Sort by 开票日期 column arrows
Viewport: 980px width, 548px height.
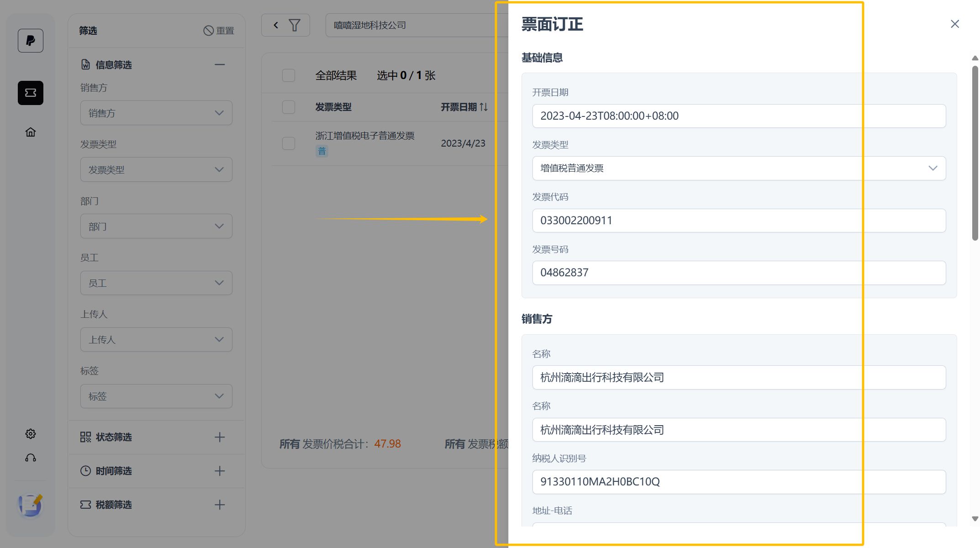tap(484, 107)
